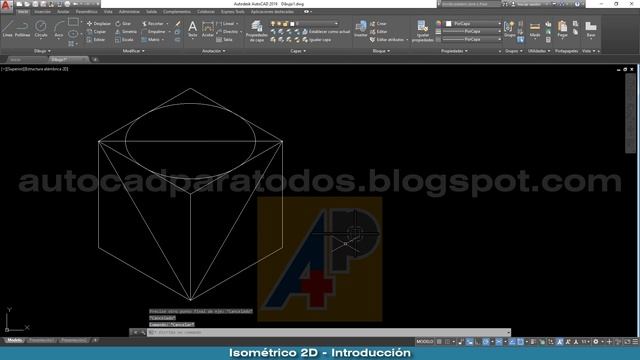Toggle MODELO space button in status bar

[x=424, y=342]
